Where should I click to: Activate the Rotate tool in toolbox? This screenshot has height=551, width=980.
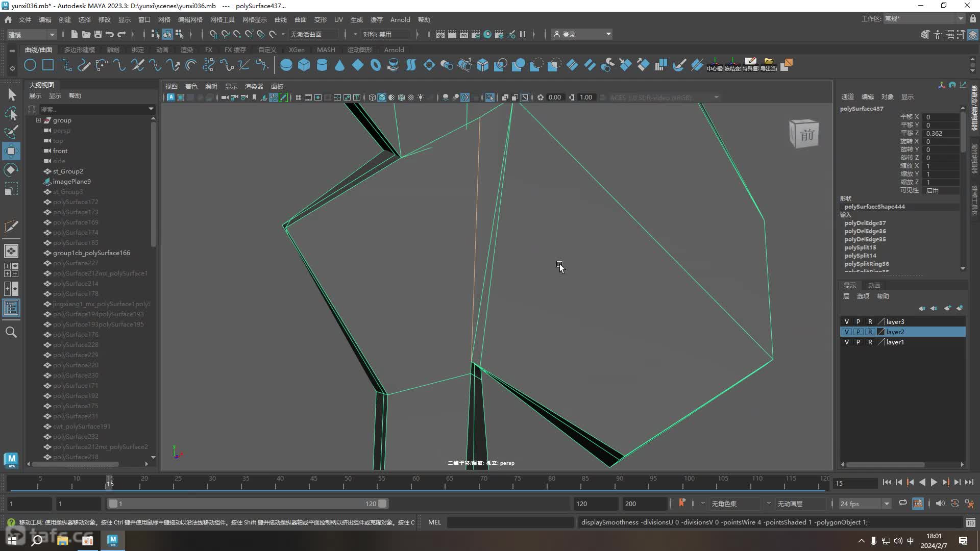(11, 170)
